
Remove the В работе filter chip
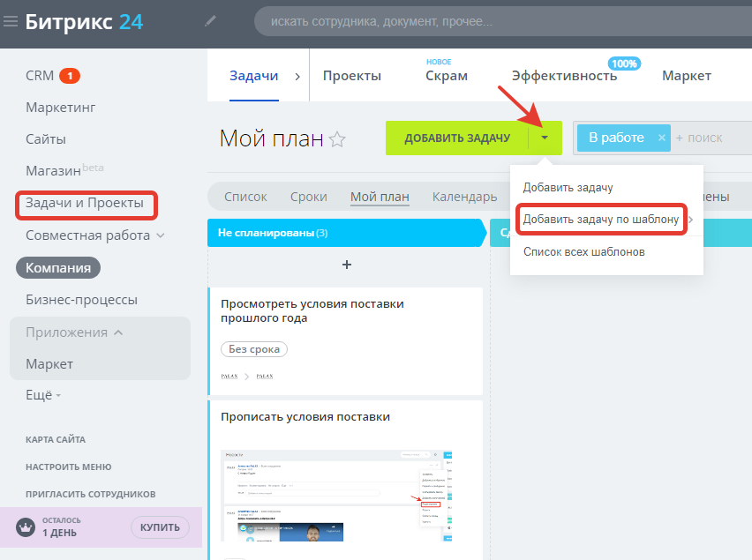coord(661,138)
